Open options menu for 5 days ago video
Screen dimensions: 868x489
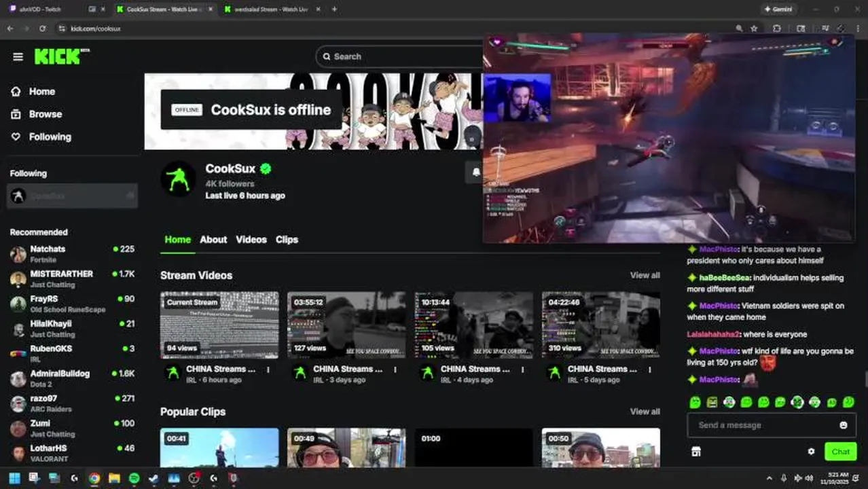(650, 370)
